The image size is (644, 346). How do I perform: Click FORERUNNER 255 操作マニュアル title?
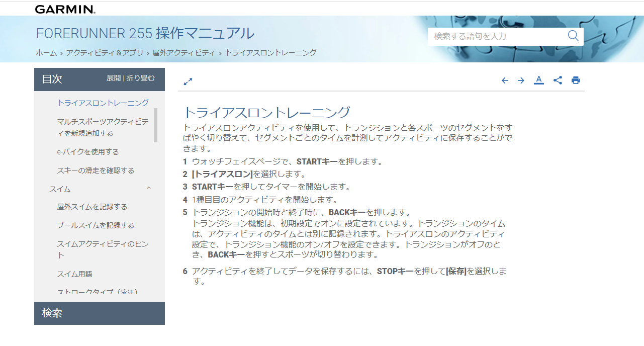click(x=145, y=33)
